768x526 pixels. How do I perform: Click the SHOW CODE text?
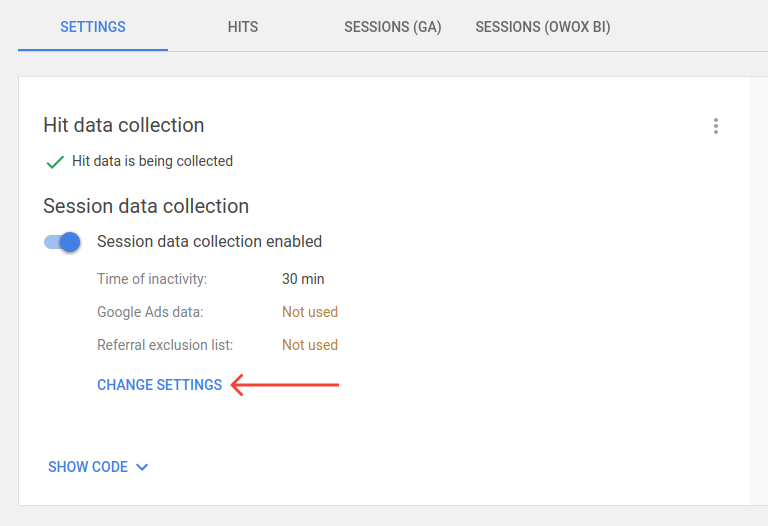(88, 467)
